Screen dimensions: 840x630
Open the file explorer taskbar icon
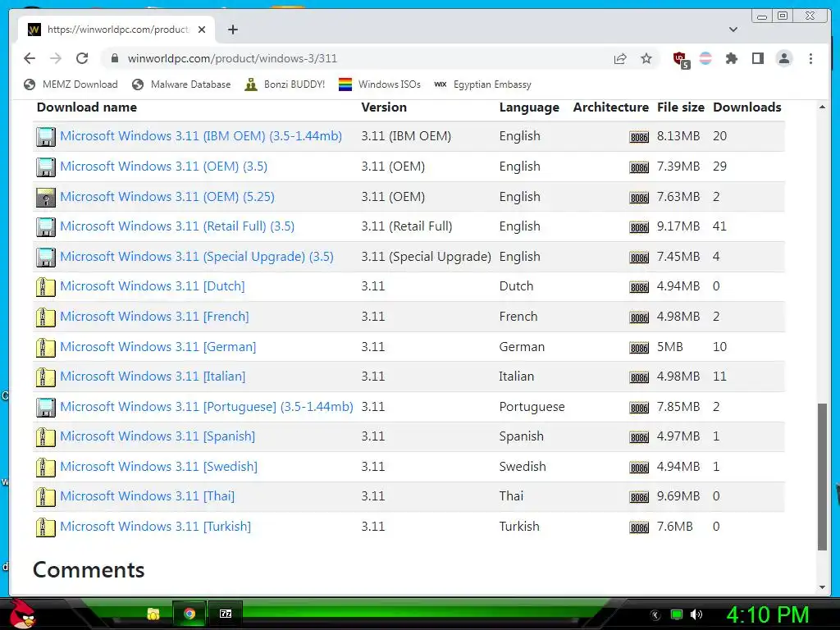pos(153,614)
